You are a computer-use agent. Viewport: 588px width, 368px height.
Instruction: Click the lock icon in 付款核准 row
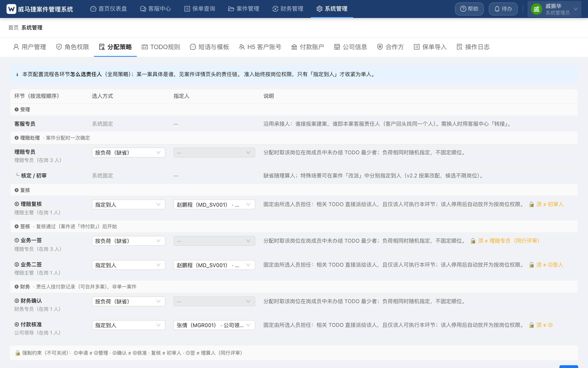pyautogui.click(x=531, y=325)
